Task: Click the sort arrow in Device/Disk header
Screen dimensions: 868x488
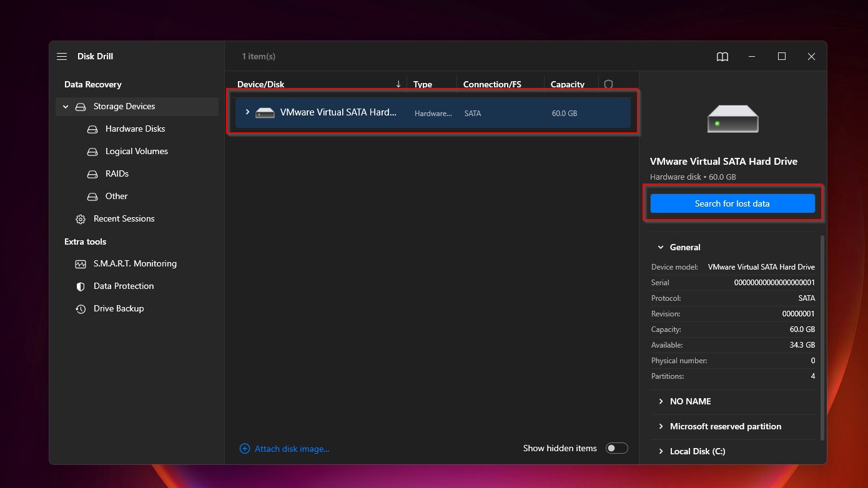Action: pos(398,84)
